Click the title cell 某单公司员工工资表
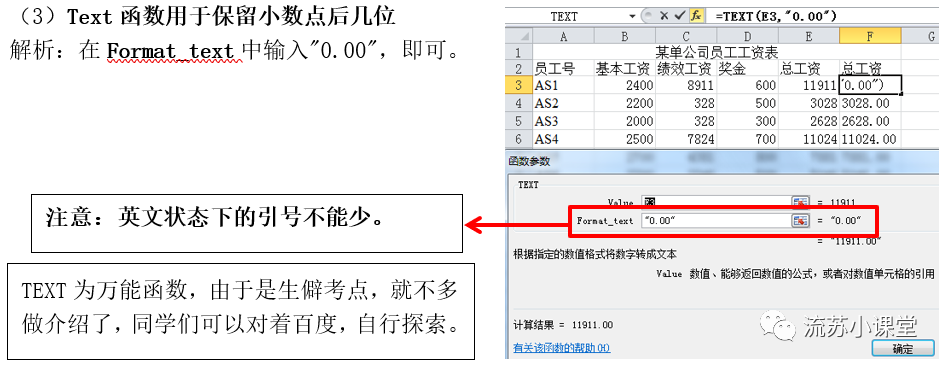The width and height of the screenshot is (948, 368). [x=716, y=52]
